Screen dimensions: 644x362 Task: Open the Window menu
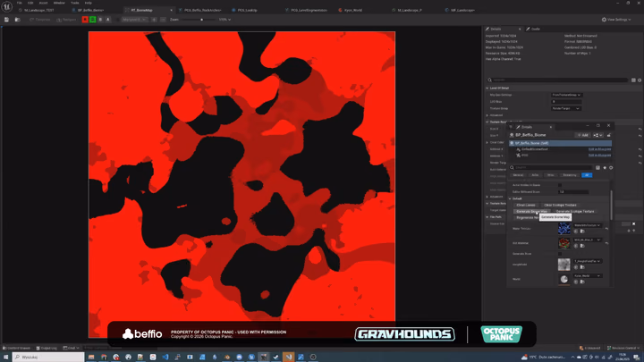pyautogui.click(x=59, y=3)
